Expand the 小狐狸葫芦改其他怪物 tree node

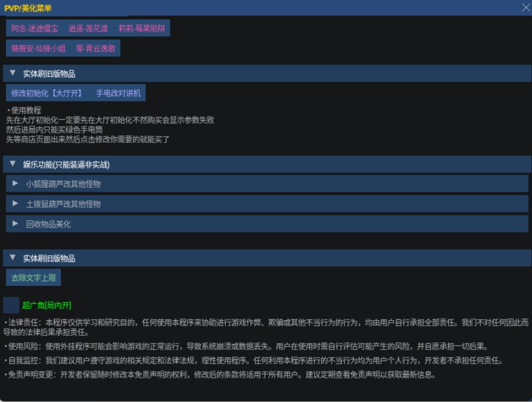[x=64, y=184]
